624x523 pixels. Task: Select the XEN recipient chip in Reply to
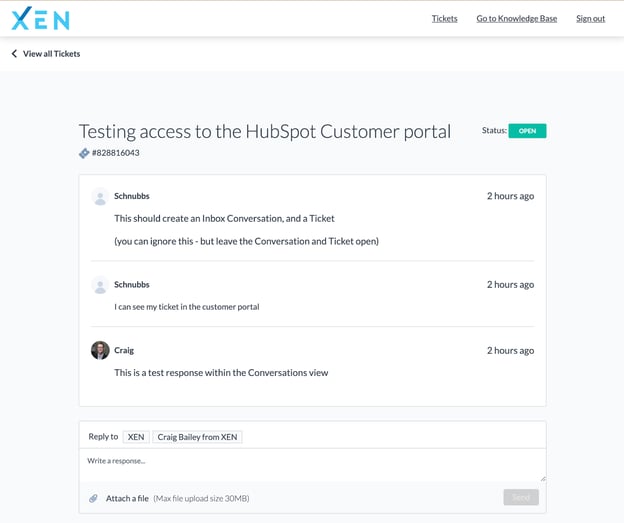point(136,437)
